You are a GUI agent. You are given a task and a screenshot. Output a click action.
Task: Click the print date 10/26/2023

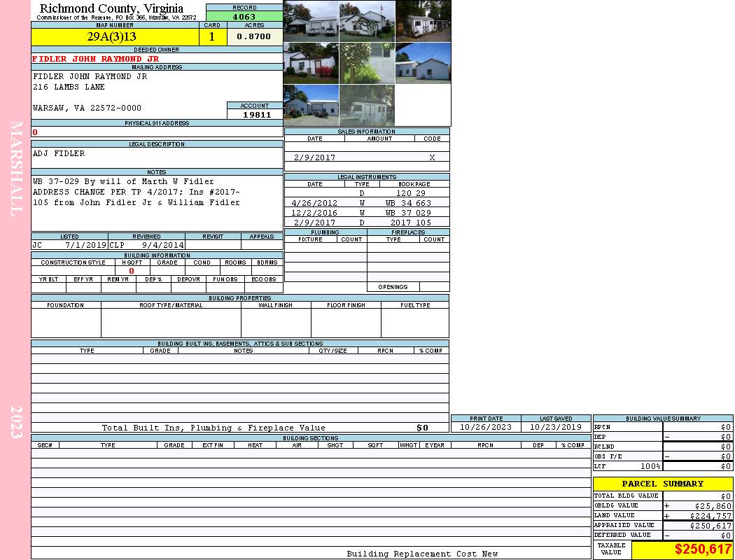point(485,427)
